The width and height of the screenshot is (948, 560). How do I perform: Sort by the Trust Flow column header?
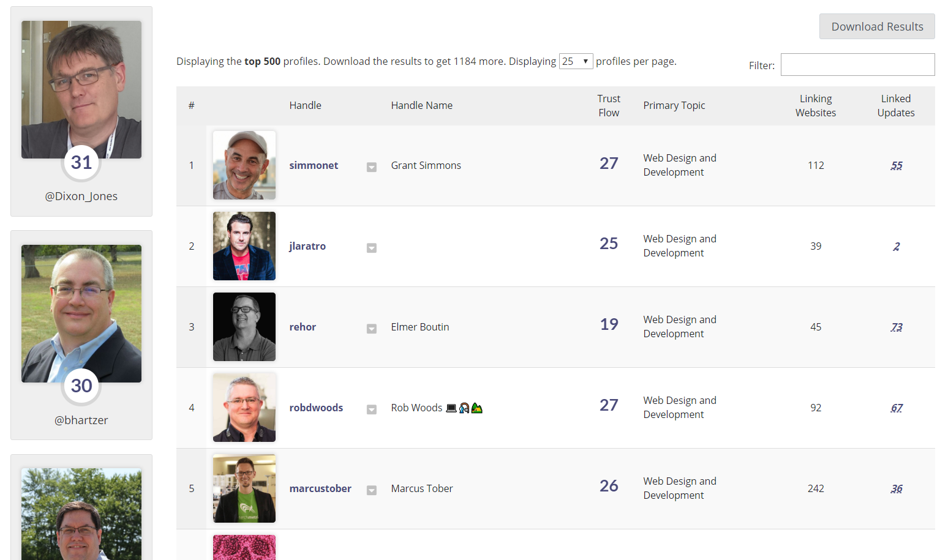click(609, 105)
